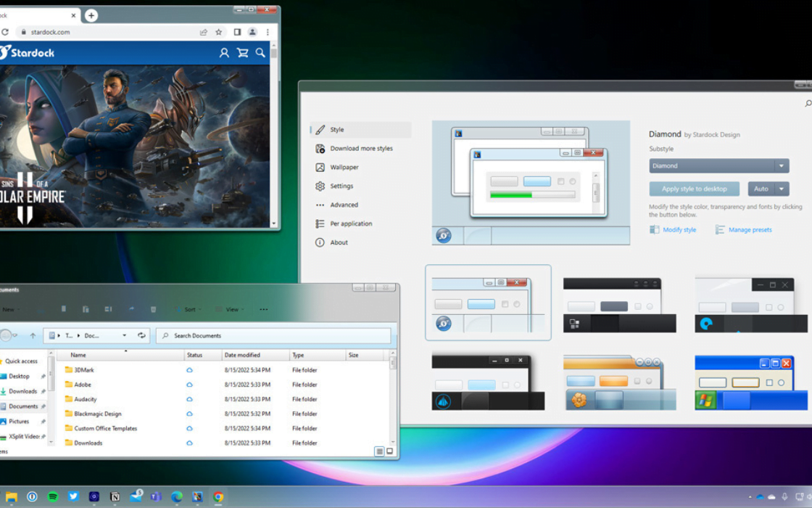Expand the address bar path history dropdown
This screenshot has height=508, width=812.
click(x=124, y=335)
